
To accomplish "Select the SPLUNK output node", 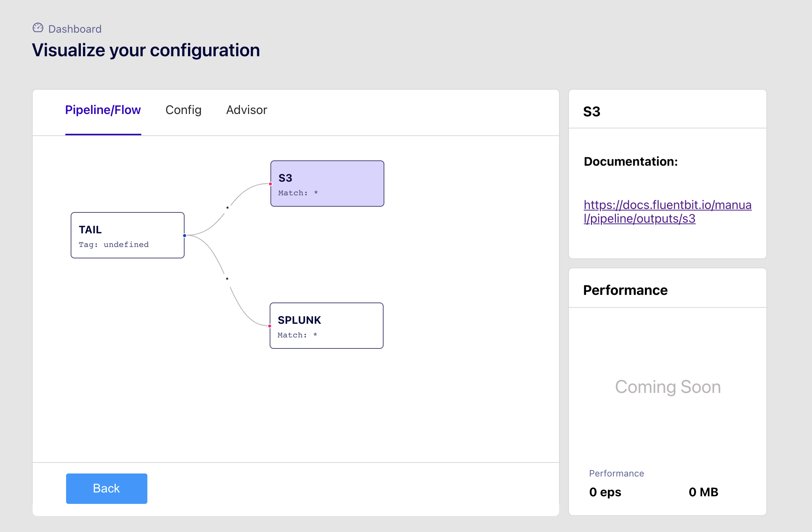I will click(x=326, y=326).
